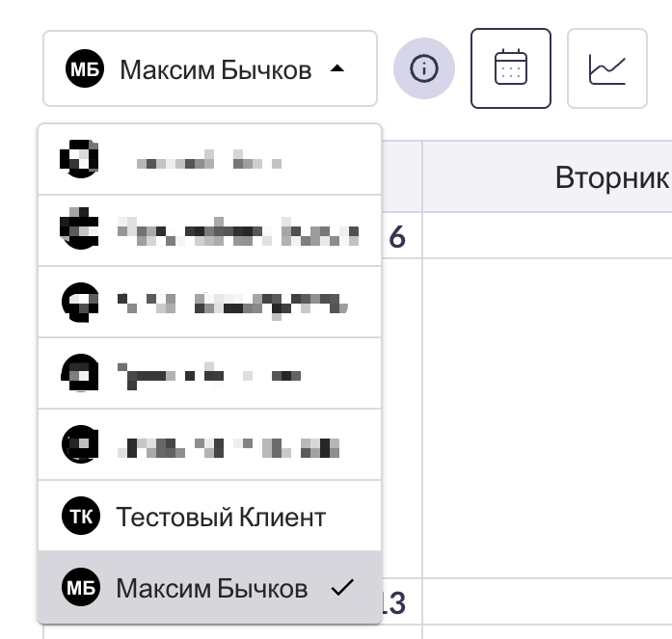Click the caret arrow of the selector
This screenshot has width=672, height=639.
[336, 69]
